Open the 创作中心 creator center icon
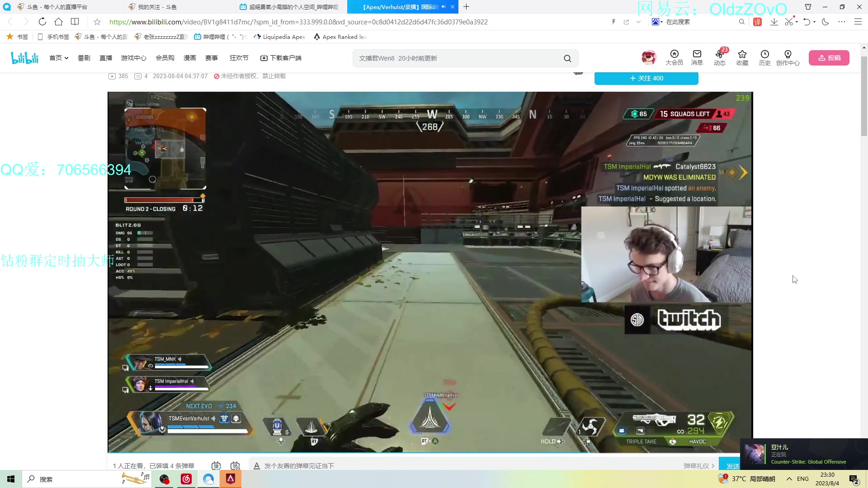Image resolution: width=868 pixels, height=488 pixels. pos(788,57)
